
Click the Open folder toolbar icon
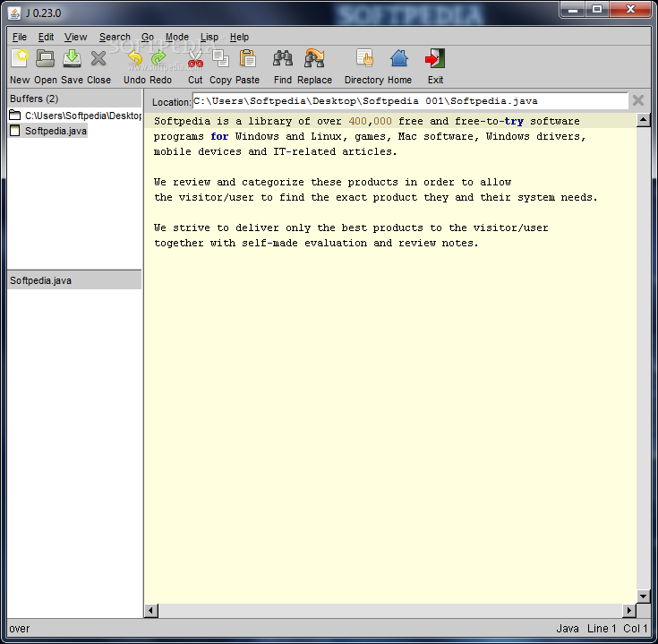click(x=45, y=58)
